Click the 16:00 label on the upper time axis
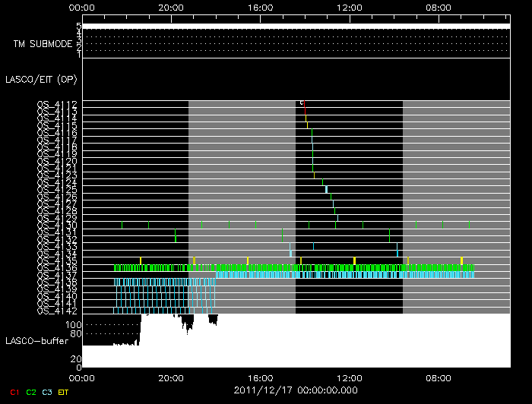Image resolution: width=532 pixels, height=404 pixels. [260, 8]
